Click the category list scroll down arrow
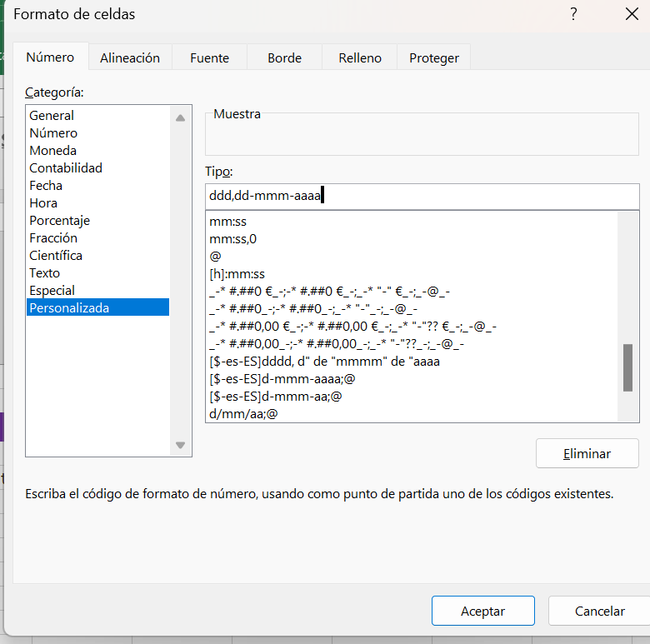 180,445
